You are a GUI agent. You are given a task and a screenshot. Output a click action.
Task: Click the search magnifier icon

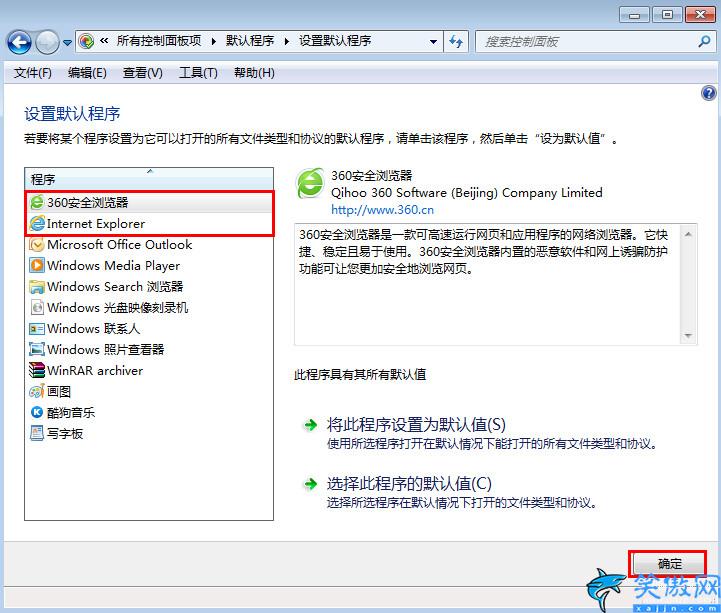704,42
